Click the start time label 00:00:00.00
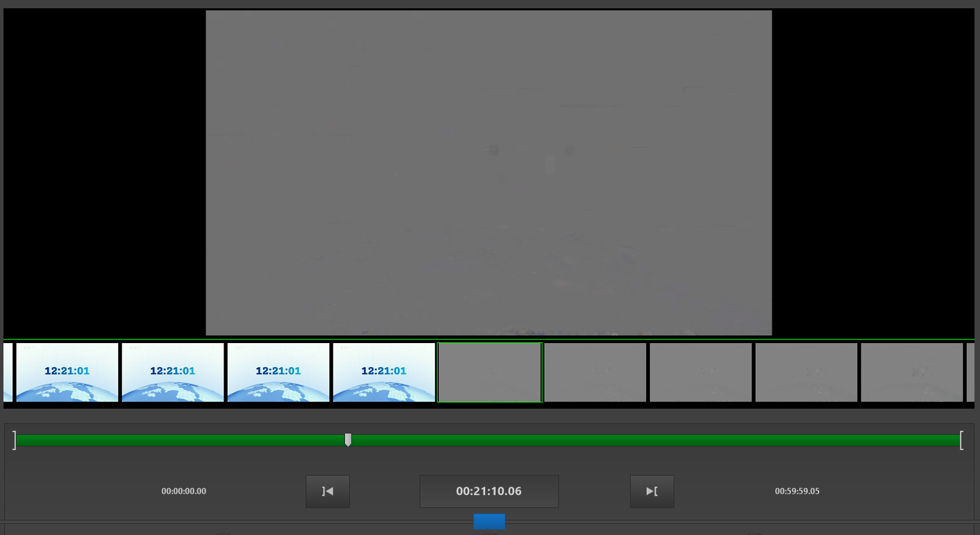This screenshot has height=535, width=980. [184, 492]
